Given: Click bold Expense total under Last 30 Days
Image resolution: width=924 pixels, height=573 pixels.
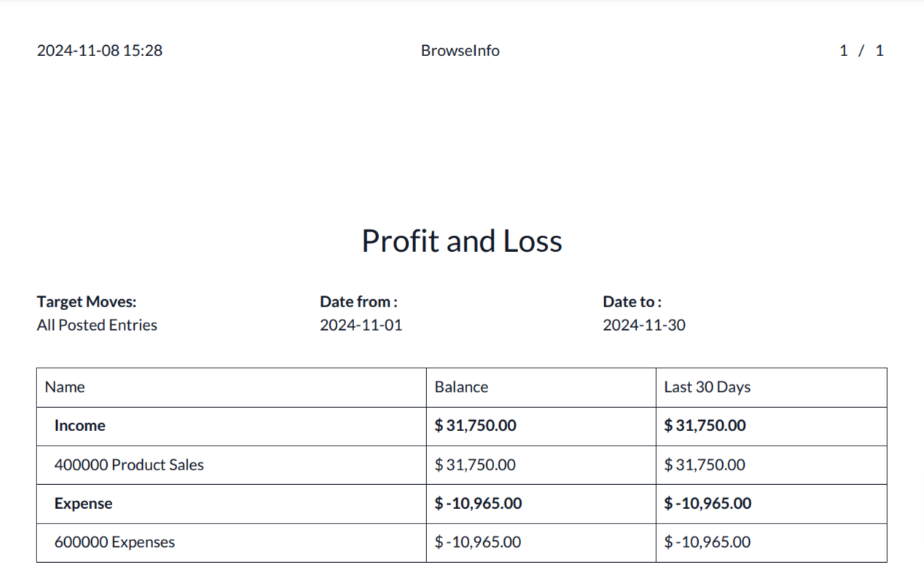Looking at the screenshot, I should tap(708, 504).
